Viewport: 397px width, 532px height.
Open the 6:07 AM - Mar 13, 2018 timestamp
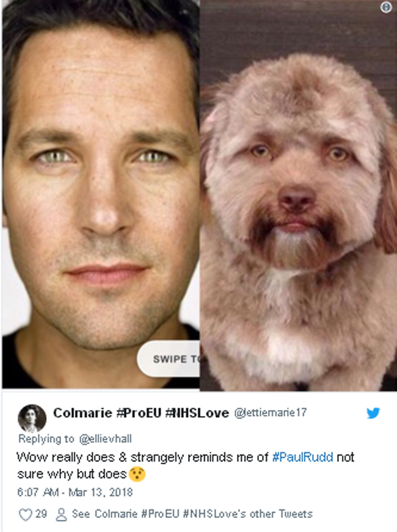[75, 492]
